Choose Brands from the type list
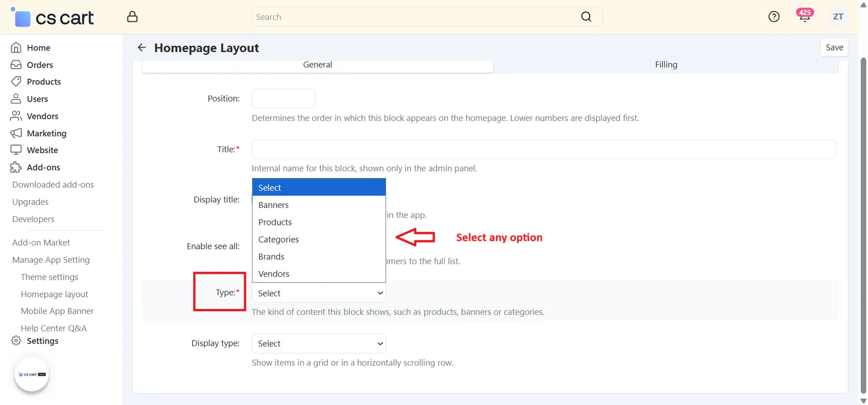The height and width of the screenshot is (405, 868). coord(319,257)
